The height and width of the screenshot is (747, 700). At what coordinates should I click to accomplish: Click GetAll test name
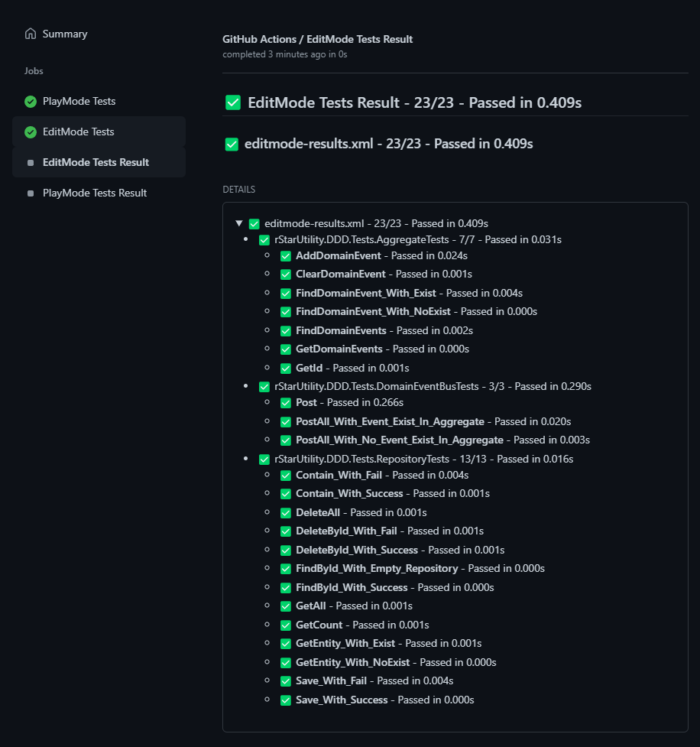tap(310, 606)
